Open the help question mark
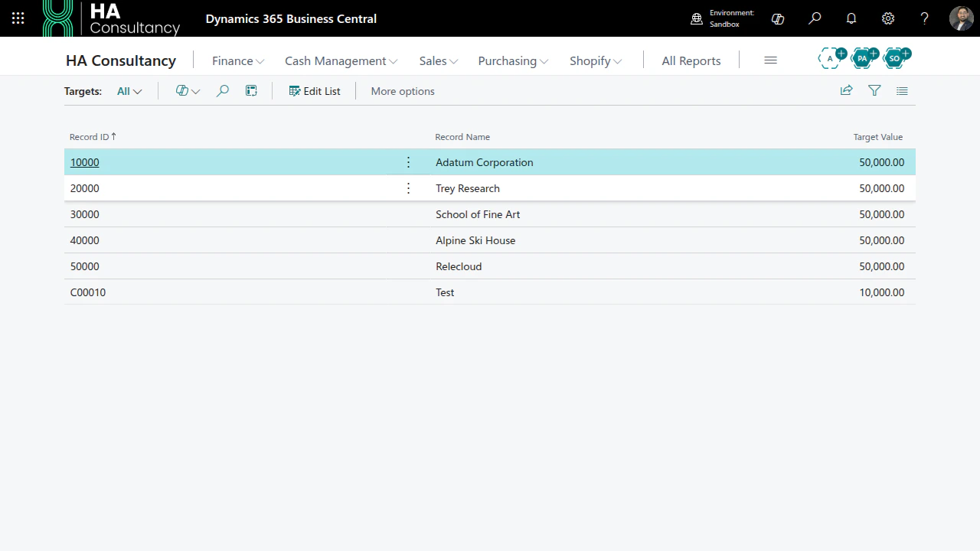The height and width of the screenshot is (551, 980). coord(925,18)
